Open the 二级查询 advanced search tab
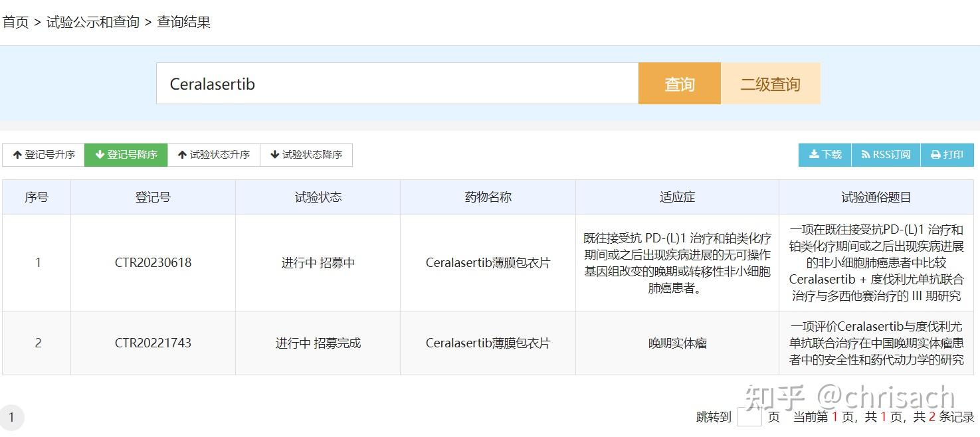 tap(770, 83)
